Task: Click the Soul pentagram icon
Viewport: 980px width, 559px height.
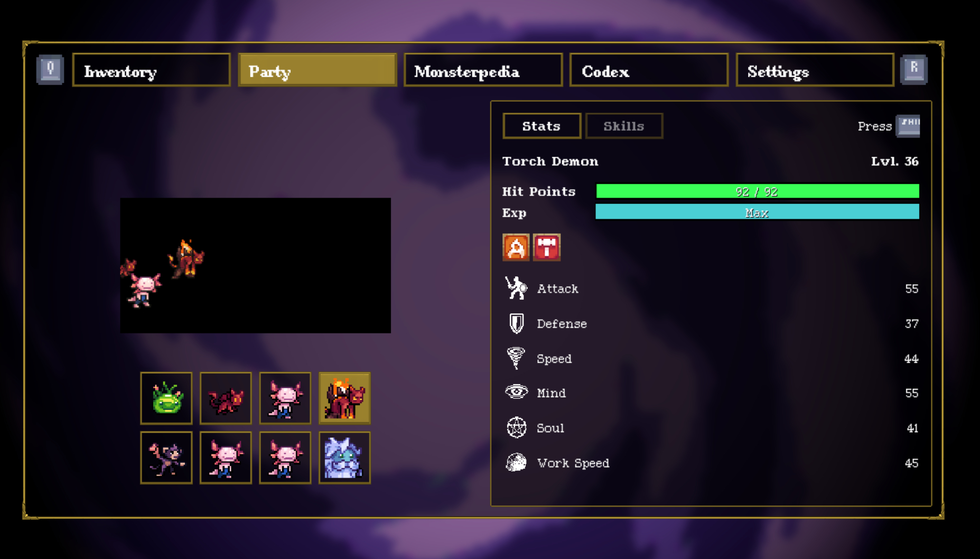Action: [x=516, y=427]
